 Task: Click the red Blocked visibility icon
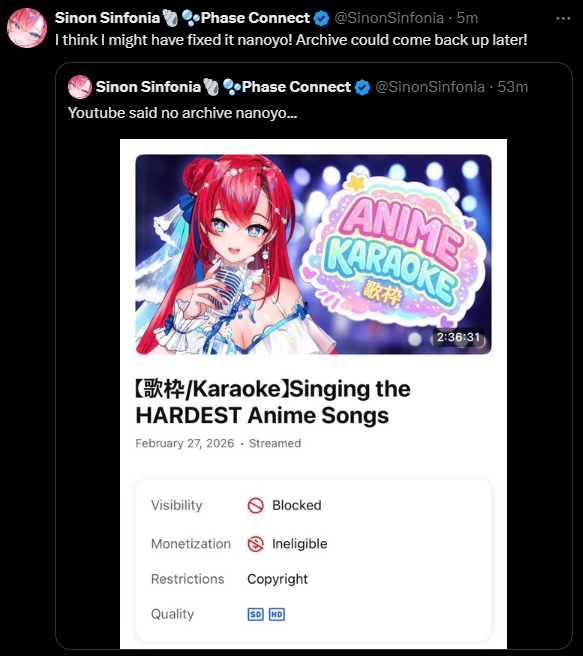(x=256, y=505)
